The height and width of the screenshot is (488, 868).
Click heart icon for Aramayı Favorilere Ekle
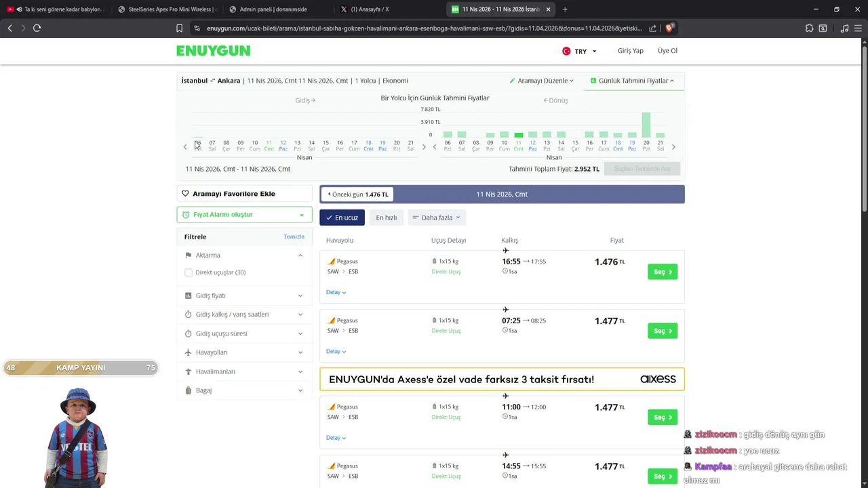coord(185,194)
